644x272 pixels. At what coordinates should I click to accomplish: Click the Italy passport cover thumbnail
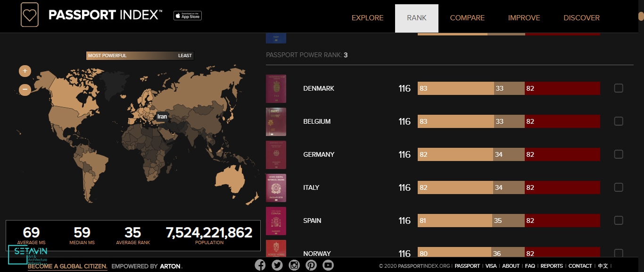tap(276, 188)
